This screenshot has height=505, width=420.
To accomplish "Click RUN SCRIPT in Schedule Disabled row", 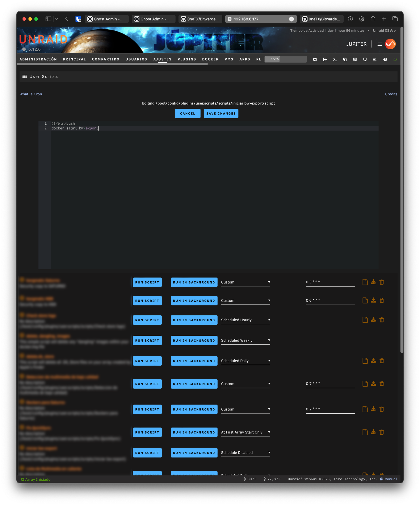I will coord(147,453).
